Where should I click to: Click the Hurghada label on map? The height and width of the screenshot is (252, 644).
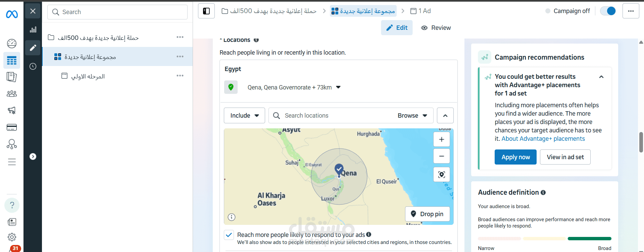[x=368, y=134]
